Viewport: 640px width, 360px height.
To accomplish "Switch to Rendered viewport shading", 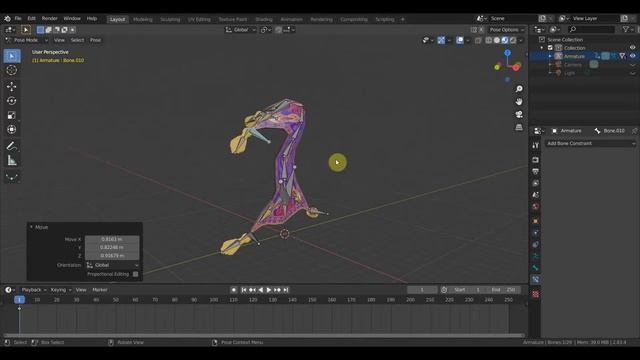I will (x=513, y=40).
